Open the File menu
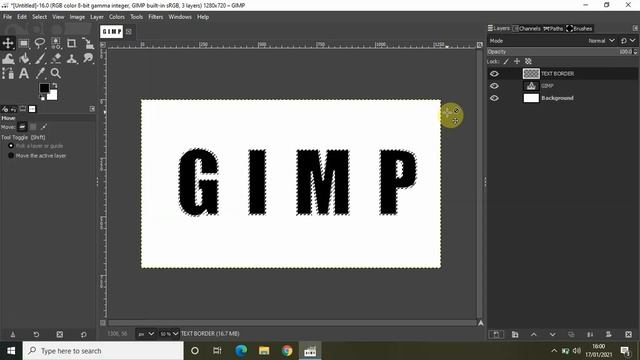The width and height of the screenshot is (640, 360). click(x=7, y=17)
